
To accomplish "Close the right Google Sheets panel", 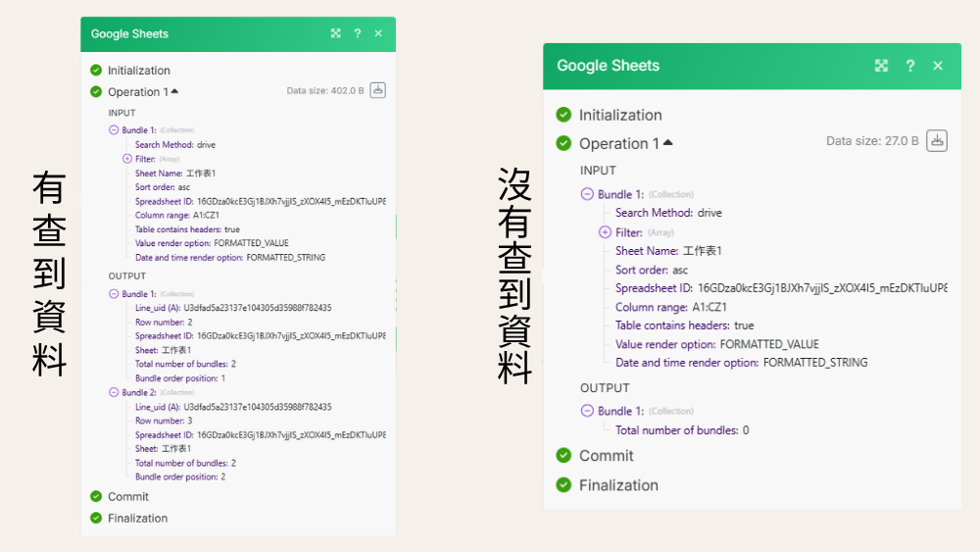I will [x=938, y=66].
